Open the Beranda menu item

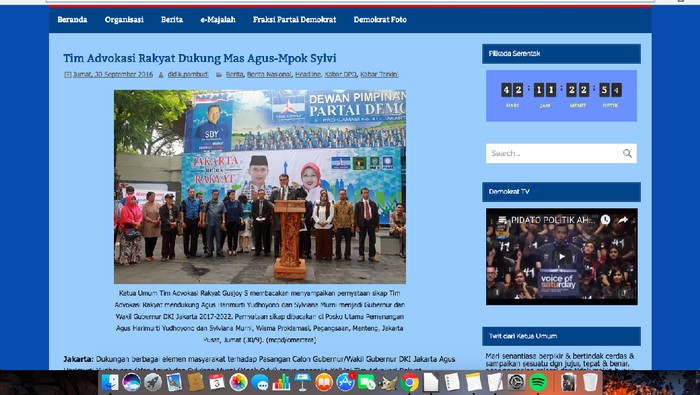(x=72, y=20)
